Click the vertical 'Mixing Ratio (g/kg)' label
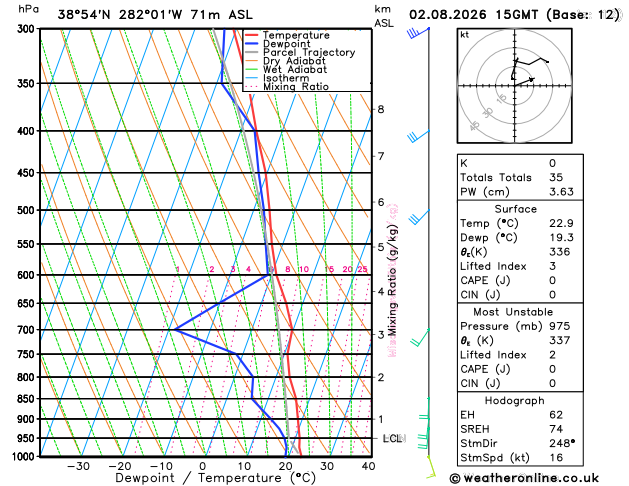Screen dimensions: 629x486 pos(393,280)
